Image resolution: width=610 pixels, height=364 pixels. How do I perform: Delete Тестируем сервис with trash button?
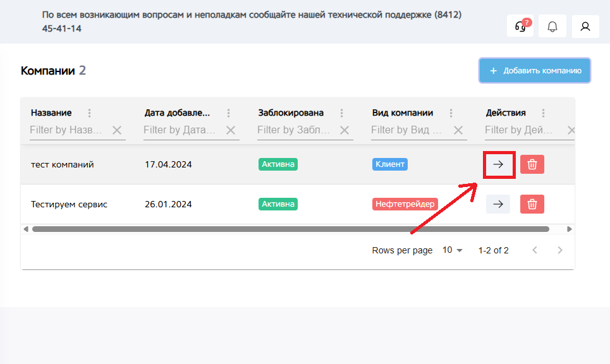click(x=532, y=204)
